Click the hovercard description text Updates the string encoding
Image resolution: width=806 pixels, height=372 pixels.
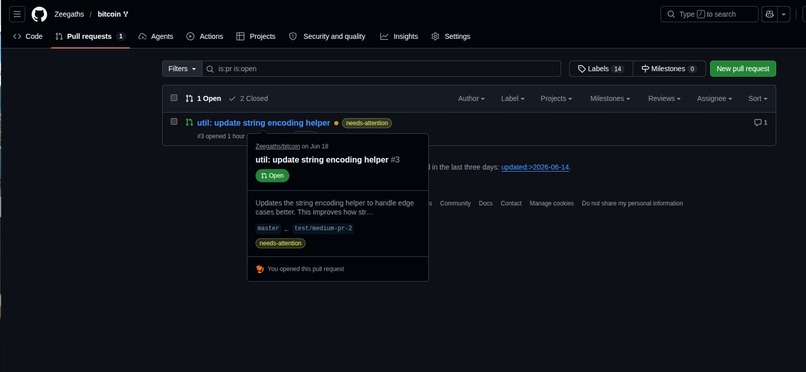click(335, 208)
